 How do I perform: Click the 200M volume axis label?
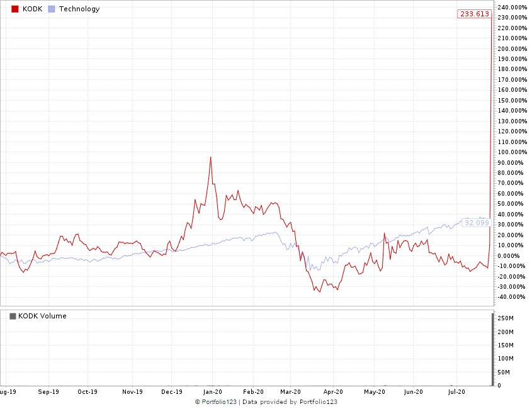506,332
